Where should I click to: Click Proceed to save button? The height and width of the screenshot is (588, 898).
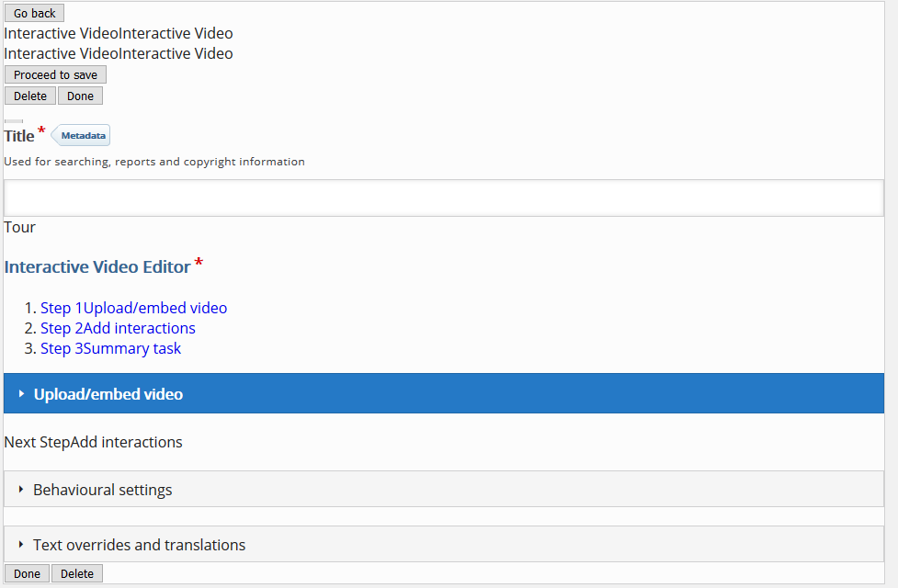[55, 75]
